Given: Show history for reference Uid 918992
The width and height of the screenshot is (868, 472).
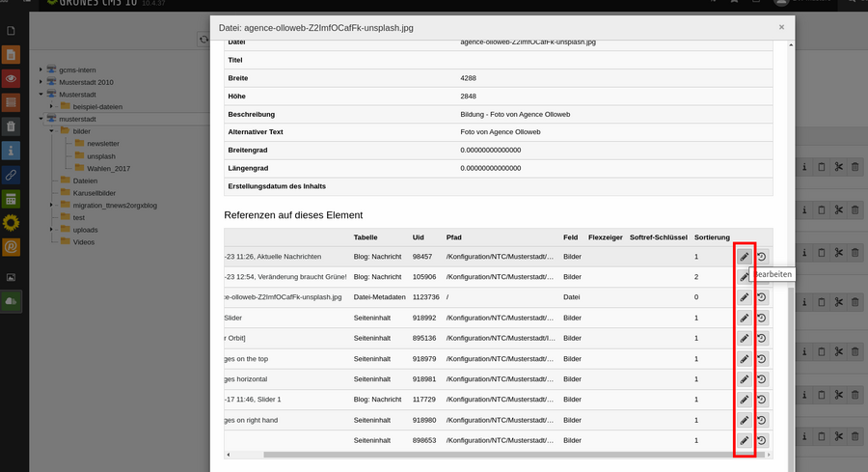Looking at the screenshot, I should tap(762, 318).
